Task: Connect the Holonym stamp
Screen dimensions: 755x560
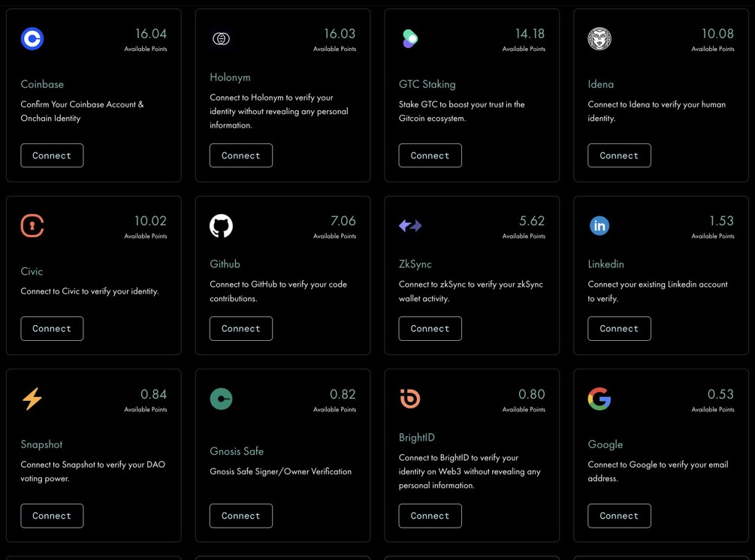Action: pyautogui.click(x=240, y=155)
